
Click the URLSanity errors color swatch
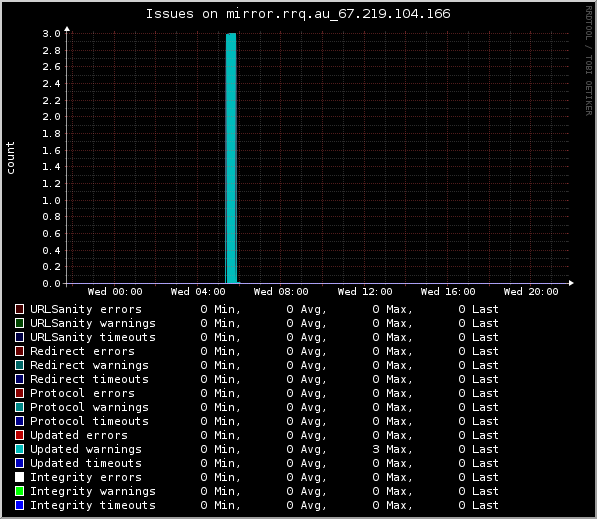pyautogui.click(x=19, y=309)
